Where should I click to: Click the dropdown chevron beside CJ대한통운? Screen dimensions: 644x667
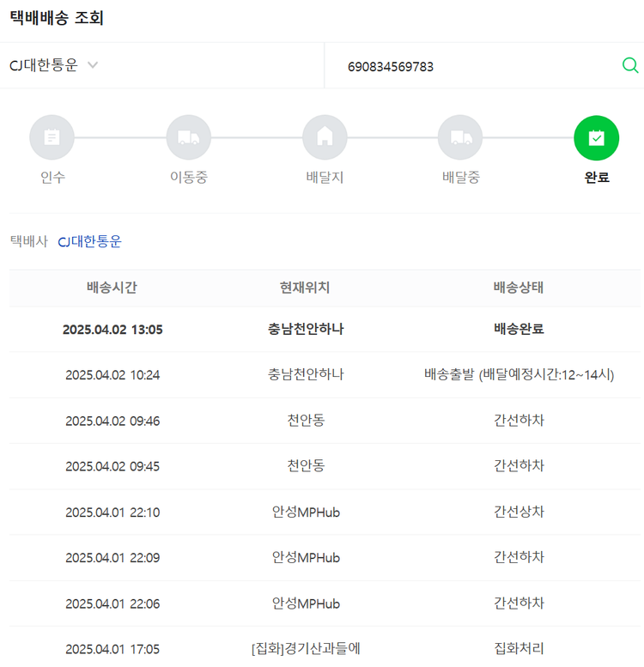coord(93,65)
